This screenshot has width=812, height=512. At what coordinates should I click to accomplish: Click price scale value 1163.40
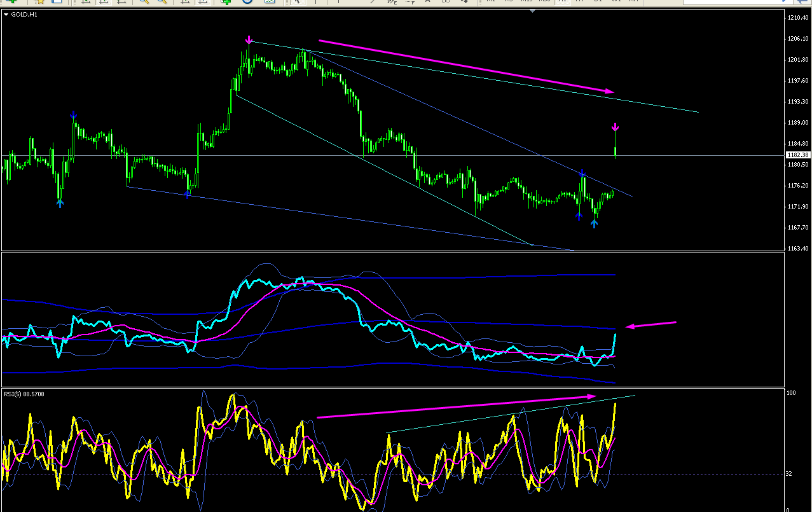tap(797, 249)
